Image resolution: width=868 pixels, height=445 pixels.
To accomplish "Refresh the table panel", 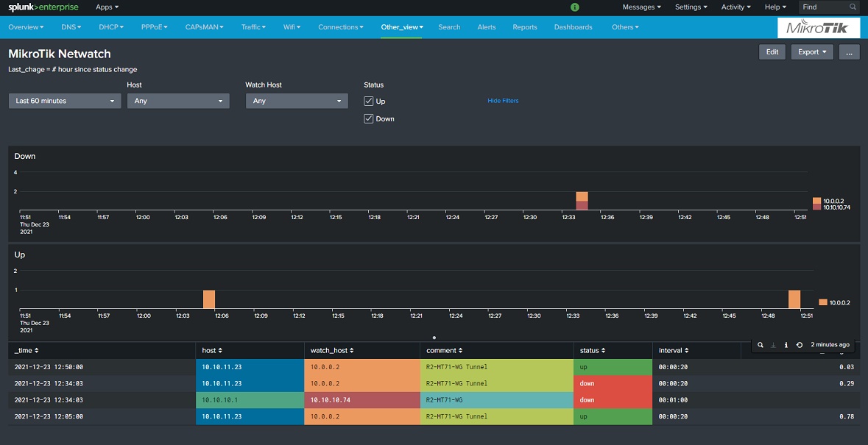I will pyautogui.click(x=800, y=344).
